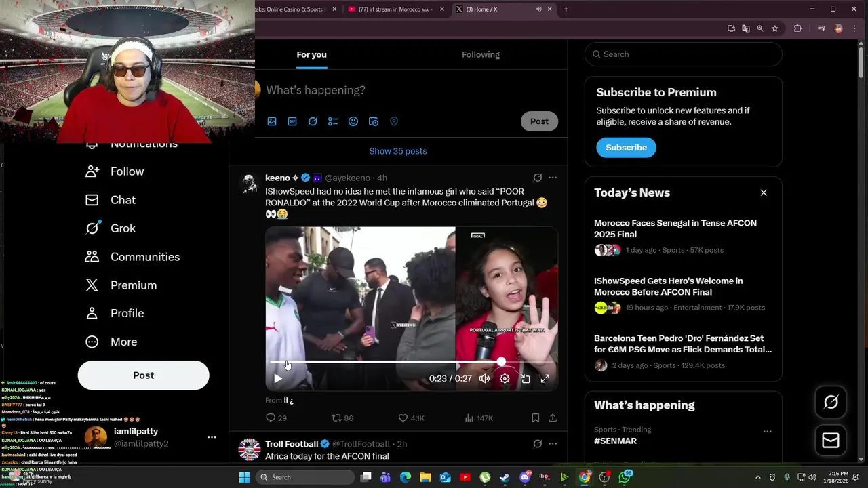Show 35 posts
Screen dimensions: 868x488
click(x=398, y=151)
